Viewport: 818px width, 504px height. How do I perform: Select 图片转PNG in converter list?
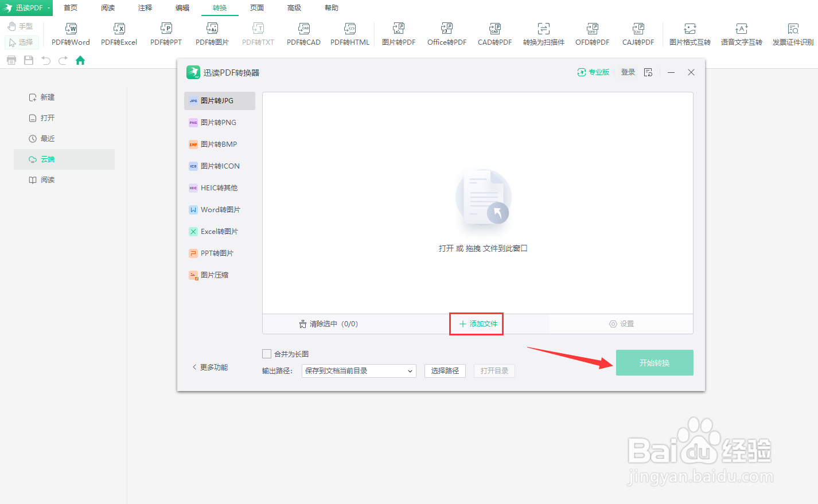click(220, 123)
